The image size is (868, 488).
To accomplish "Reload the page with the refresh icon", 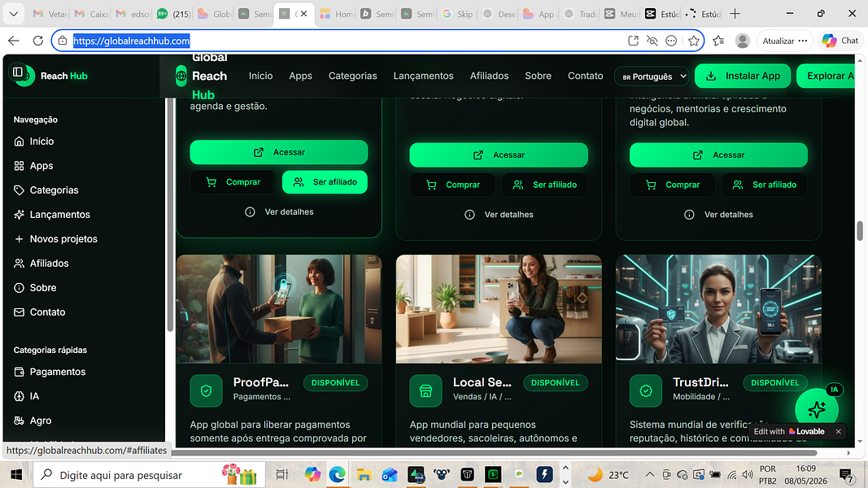I will 37,41.
